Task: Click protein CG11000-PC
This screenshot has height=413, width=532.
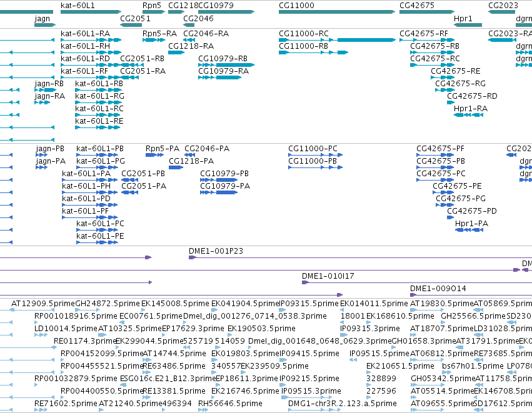Action: [x=313, y=149]
